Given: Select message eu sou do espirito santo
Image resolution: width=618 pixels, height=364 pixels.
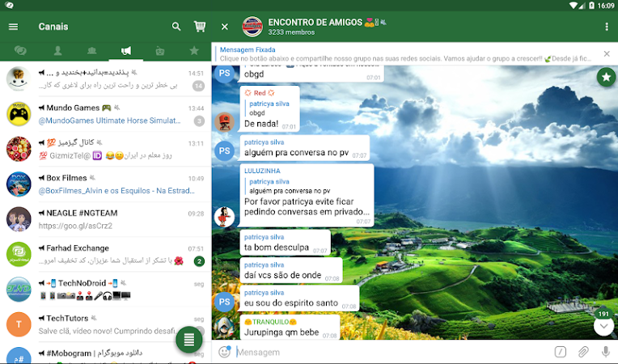Looking at the screenshot, I should pyautogui.click(x=299, y=298).
